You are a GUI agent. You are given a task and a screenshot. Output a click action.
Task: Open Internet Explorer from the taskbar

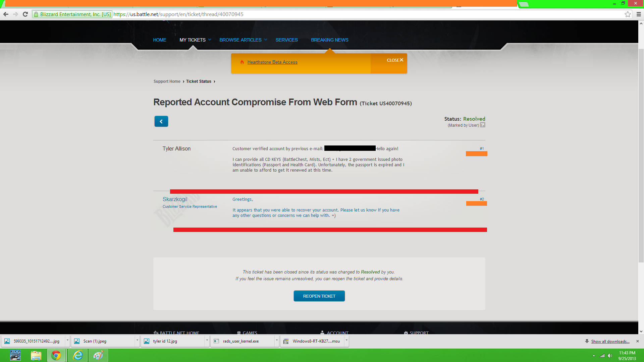pyautogui.click(x=78, y=355)
